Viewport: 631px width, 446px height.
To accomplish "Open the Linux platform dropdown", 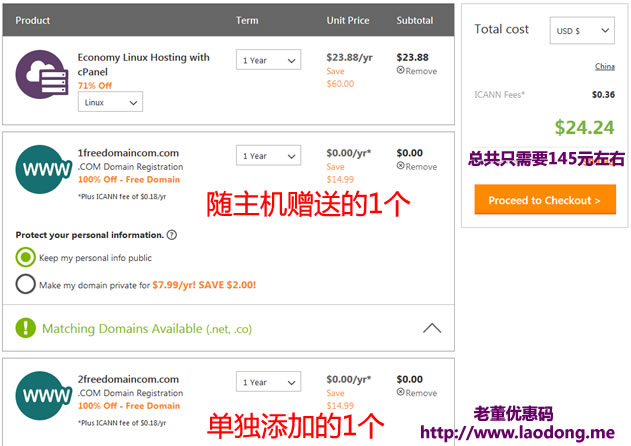I will (x=110, y=102).
